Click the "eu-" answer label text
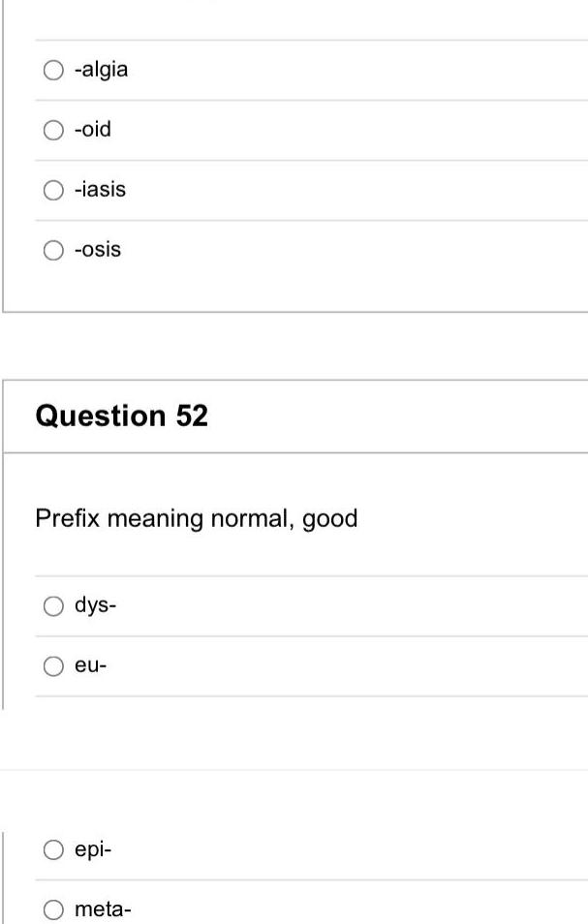 tap(90, 666)
